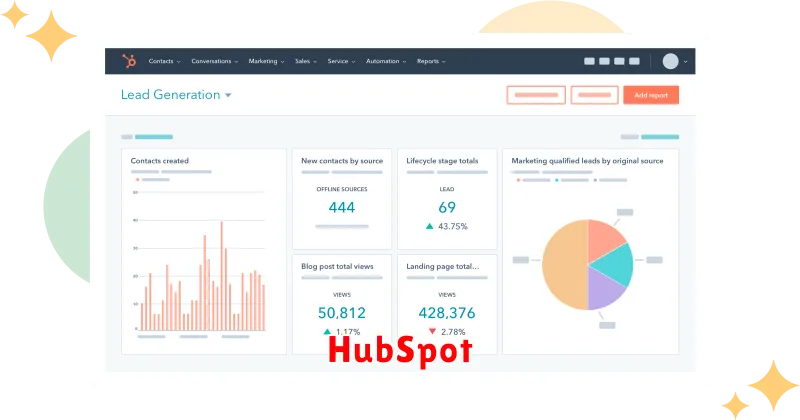Select the Reports menu item

point(430,61)
